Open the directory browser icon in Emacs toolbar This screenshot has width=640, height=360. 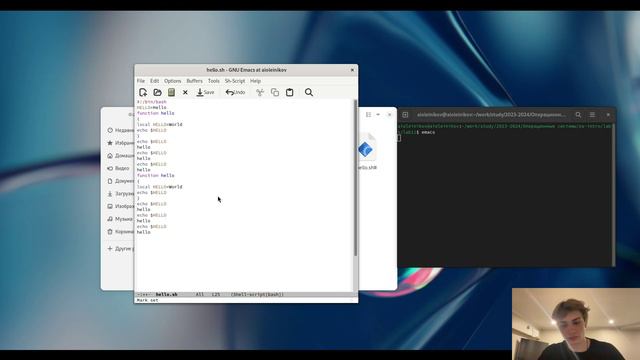click(171, 92)
